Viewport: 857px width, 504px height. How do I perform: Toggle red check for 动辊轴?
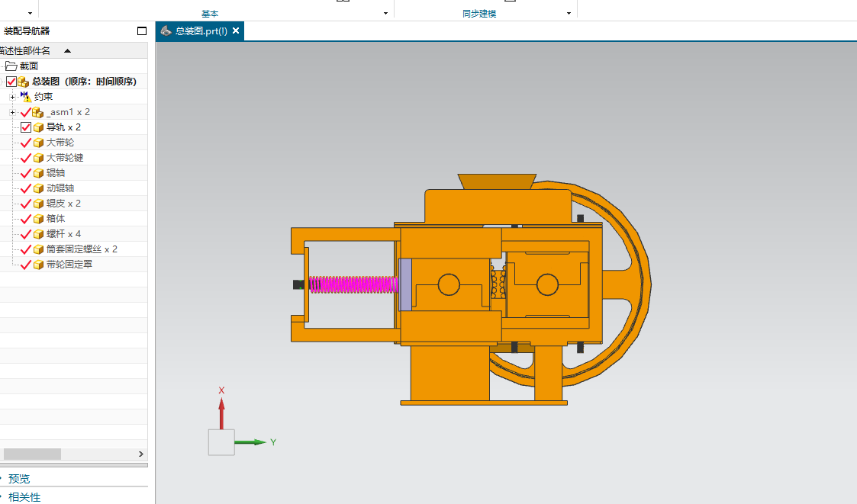coord(25,189)
